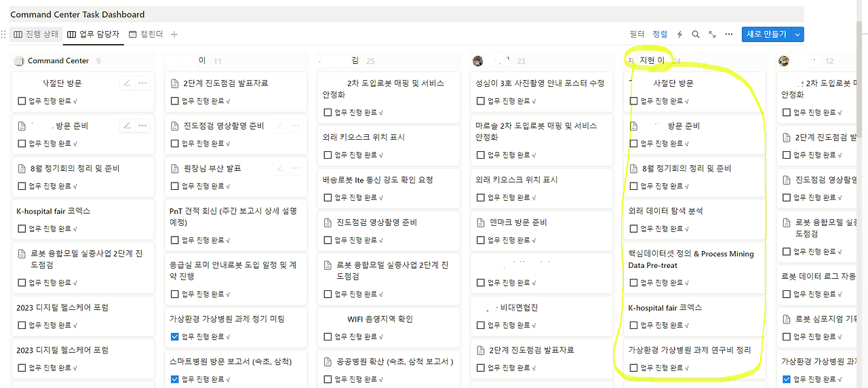Click page icon of 김 column 진도점검 영상촬영 준비
Viewport: 868px width, 388px height.
click(x=328, y=222)
